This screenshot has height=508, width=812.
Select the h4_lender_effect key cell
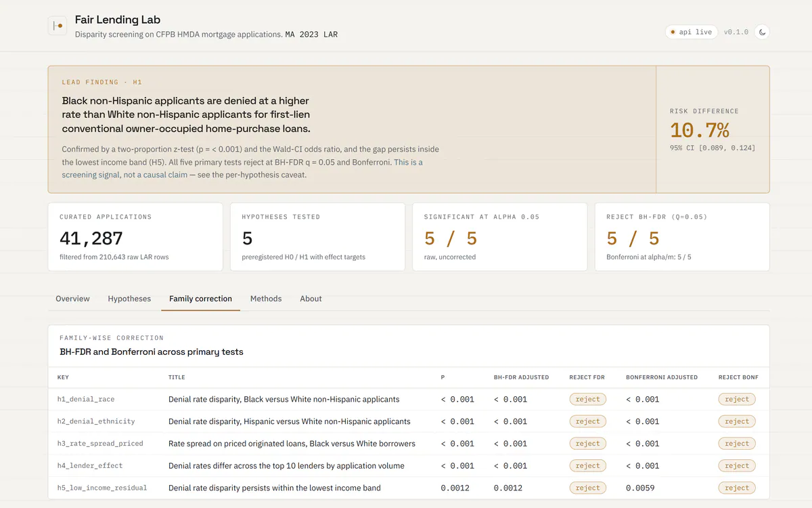(x=90, y=466)
